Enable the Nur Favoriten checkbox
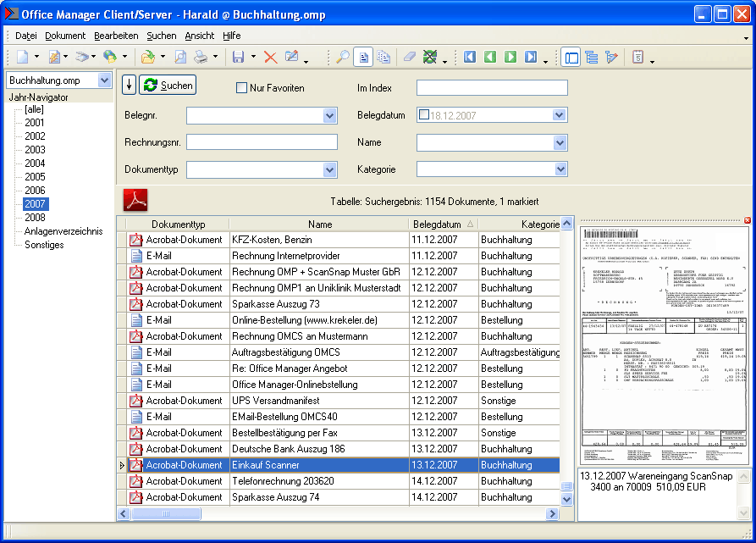 click(241, 88)
